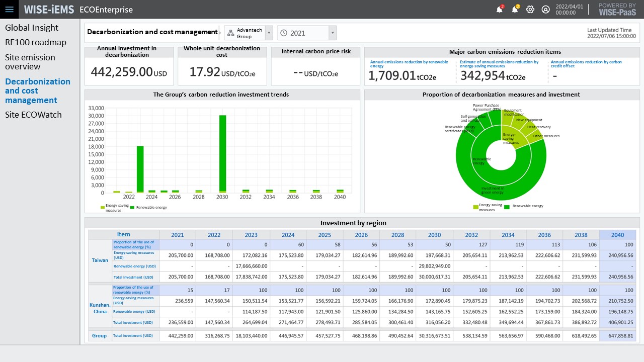Viewport: 644px width, 362px height.
Task: Open the settings gear
Action: (530, 9)
